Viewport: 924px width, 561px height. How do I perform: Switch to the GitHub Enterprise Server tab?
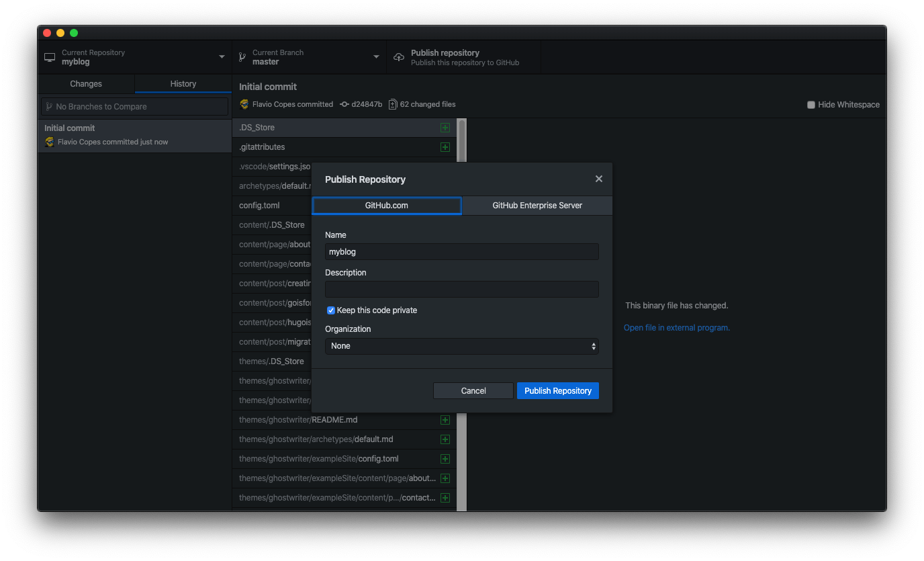(537, 206)
